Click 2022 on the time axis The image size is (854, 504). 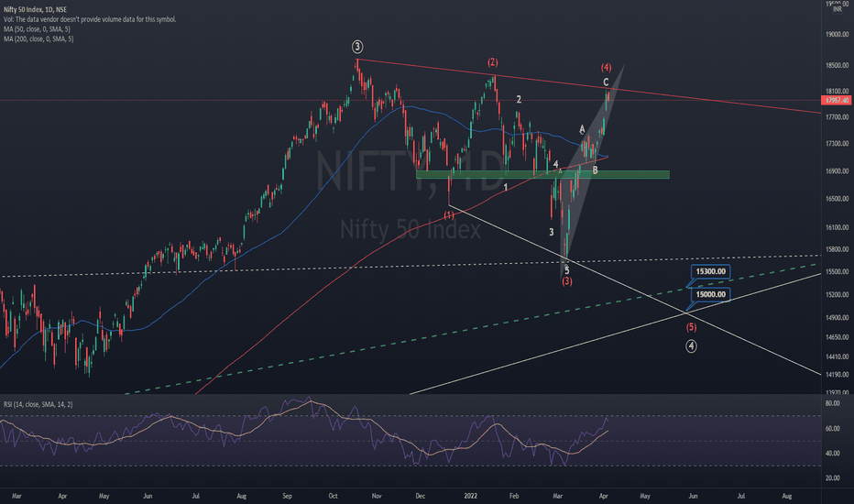click(x=471, y=497)
